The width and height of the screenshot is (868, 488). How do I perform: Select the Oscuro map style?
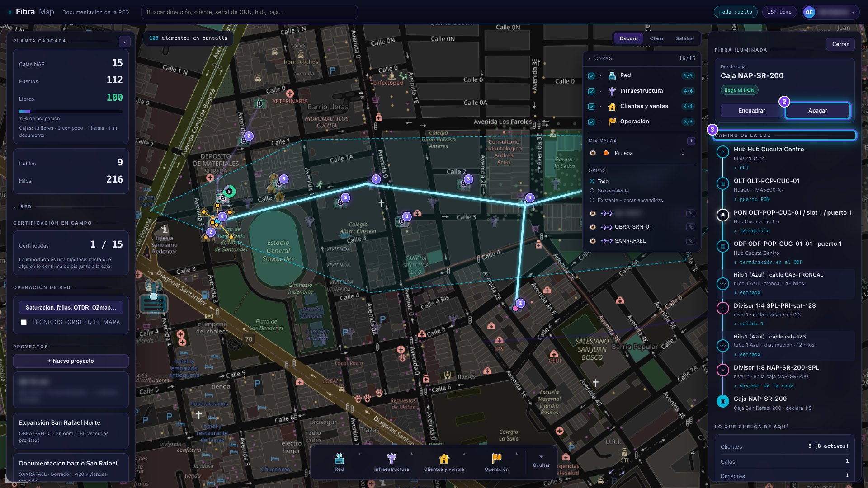point(628,38)
